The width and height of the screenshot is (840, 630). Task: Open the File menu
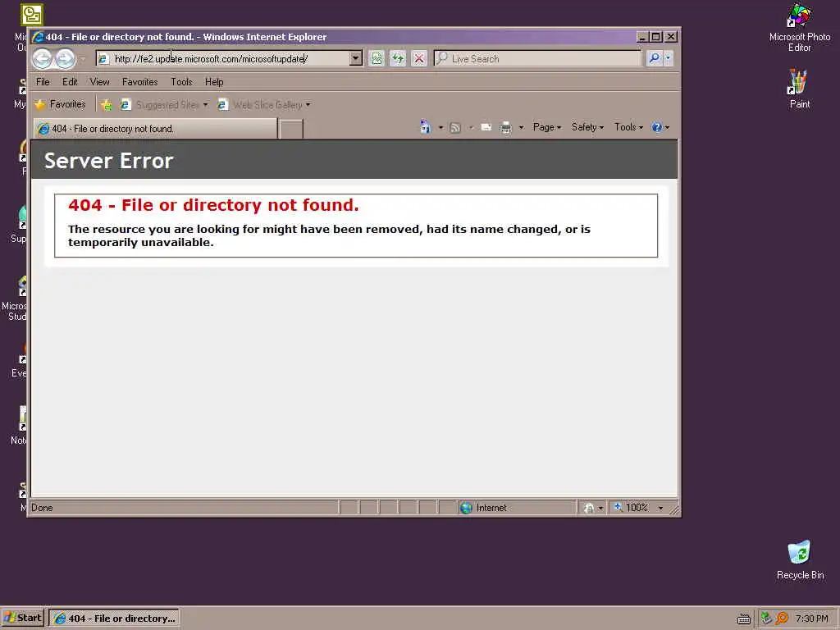point(43,82)
